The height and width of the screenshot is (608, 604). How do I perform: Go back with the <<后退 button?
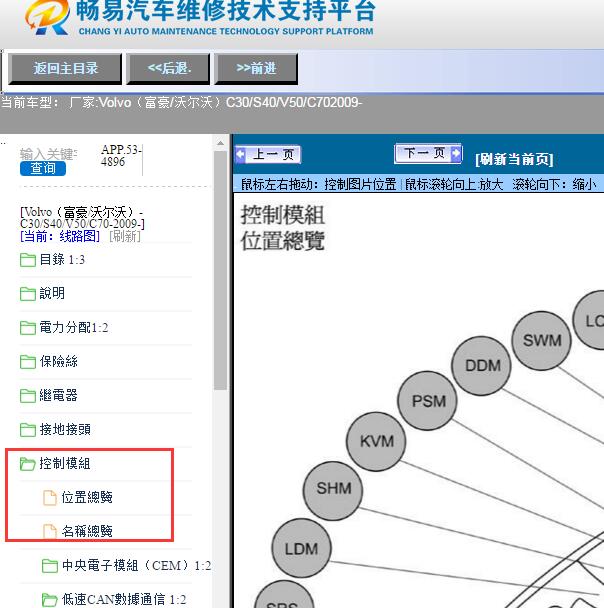pyautogui.click(x=168, y=69)
